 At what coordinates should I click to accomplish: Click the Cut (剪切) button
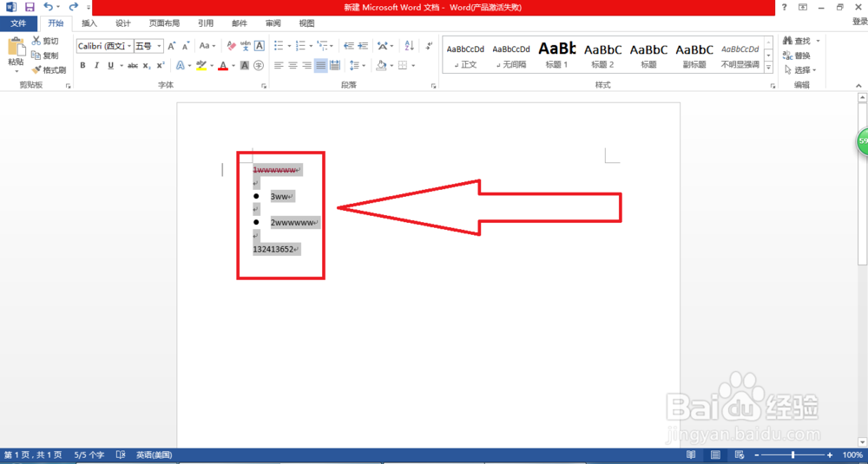coord(45,41)
